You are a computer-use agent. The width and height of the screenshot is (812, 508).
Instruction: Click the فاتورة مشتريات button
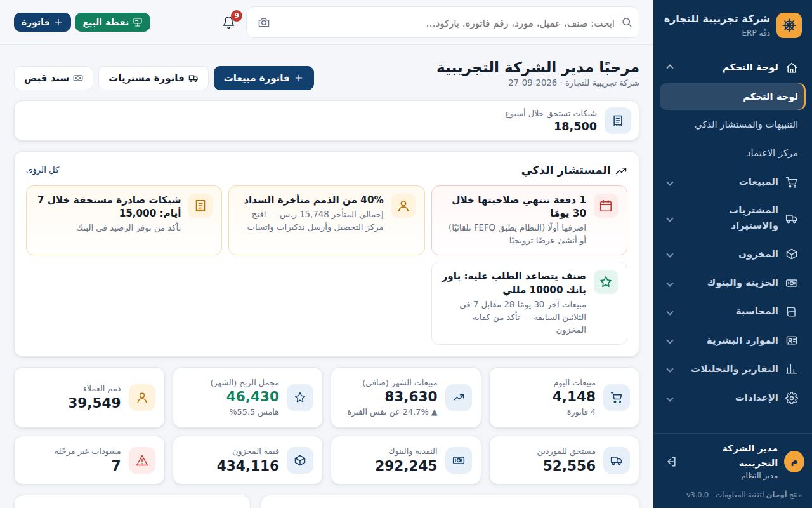pos(154,78)
